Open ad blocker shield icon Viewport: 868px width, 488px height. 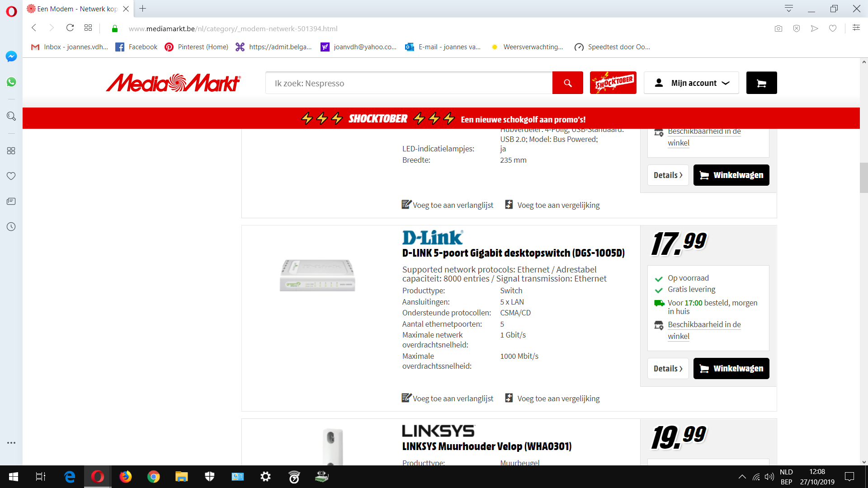(x=797, y=28)
